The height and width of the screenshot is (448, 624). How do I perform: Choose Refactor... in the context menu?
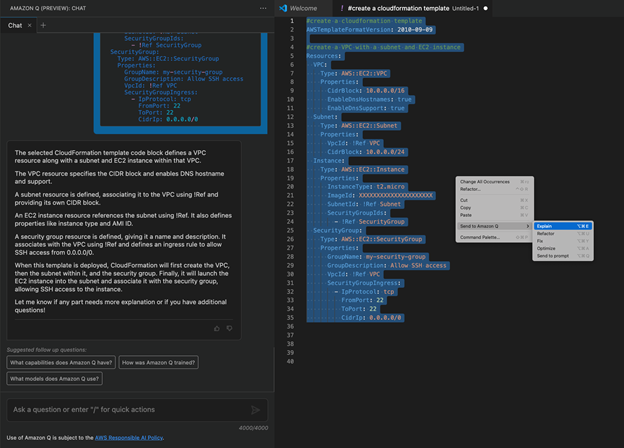[x=494, y=189]
